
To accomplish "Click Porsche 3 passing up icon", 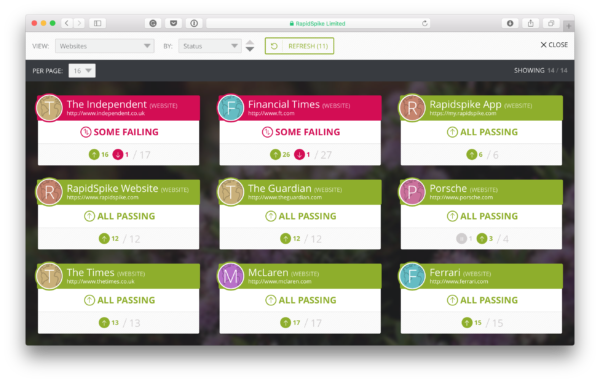I will 482,239.
